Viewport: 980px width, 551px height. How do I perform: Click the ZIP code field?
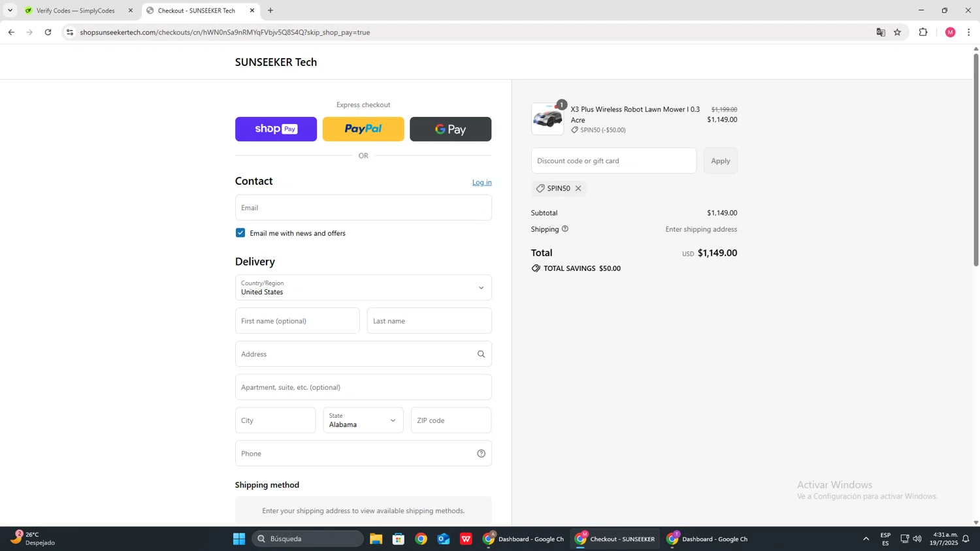(451, 420)
